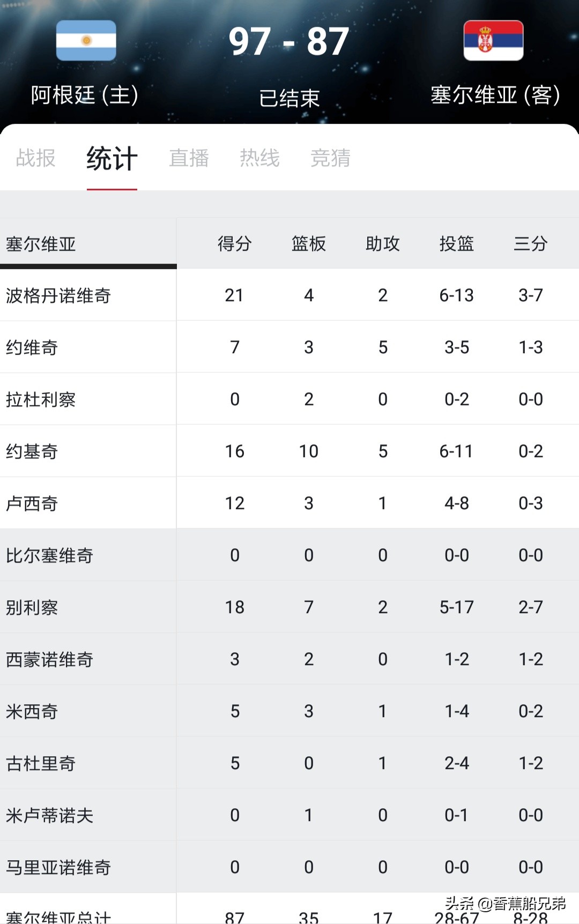Select the 统计 tab
Image resolution: width=579 pixels, height=924 pixels.
(112, 159)
